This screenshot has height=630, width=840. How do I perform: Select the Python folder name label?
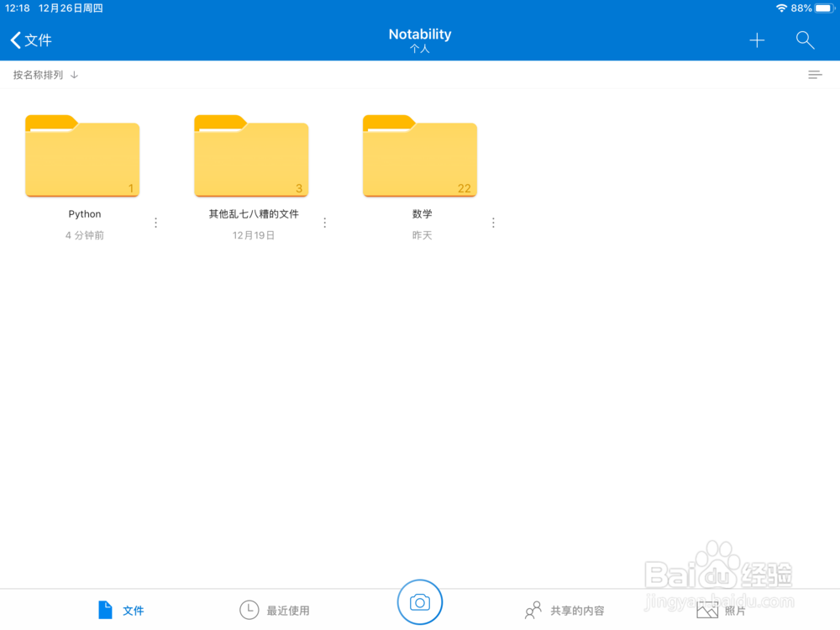85,214
